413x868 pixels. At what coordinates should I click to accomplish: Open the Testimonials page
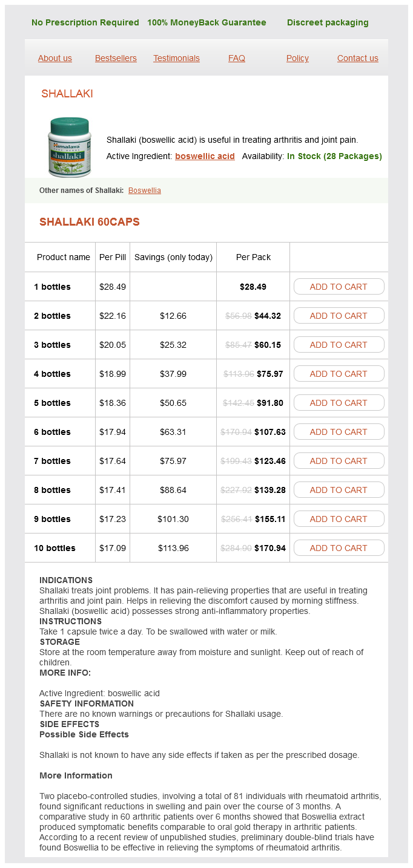pos(176,58)
